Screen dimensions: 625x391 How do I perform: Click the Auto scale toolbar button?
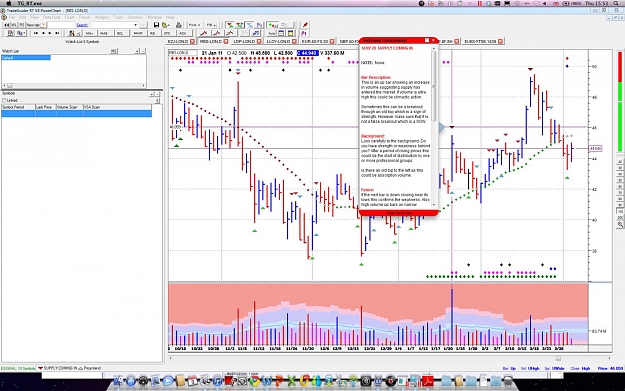point(271,33)
